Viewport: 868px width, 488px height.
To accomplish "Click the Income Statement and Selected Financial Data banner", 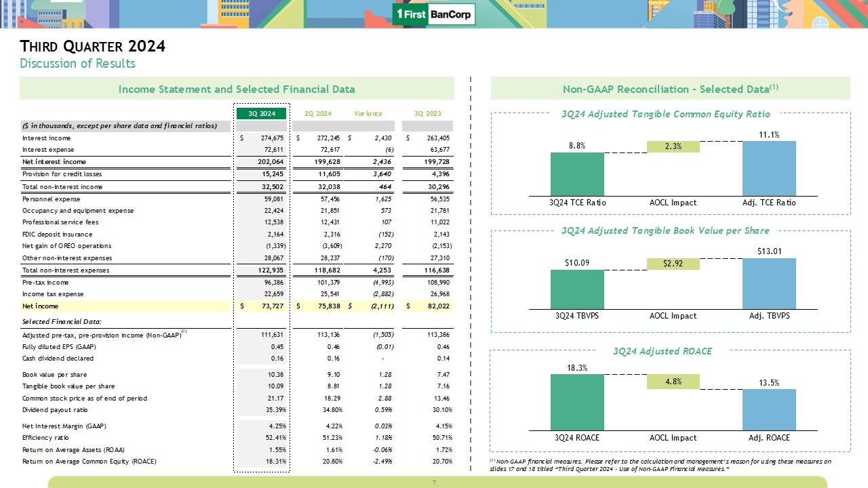I will pos(237,89).
